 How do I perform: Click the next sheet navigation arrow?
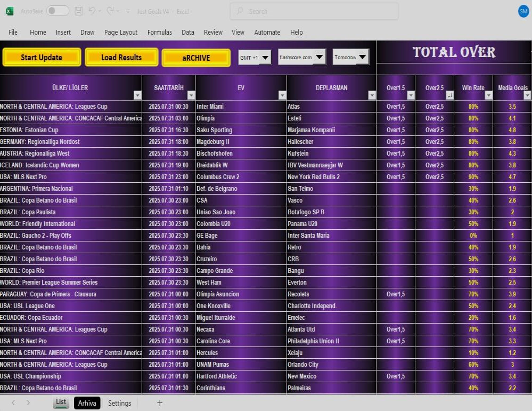[x=28, y=402]
